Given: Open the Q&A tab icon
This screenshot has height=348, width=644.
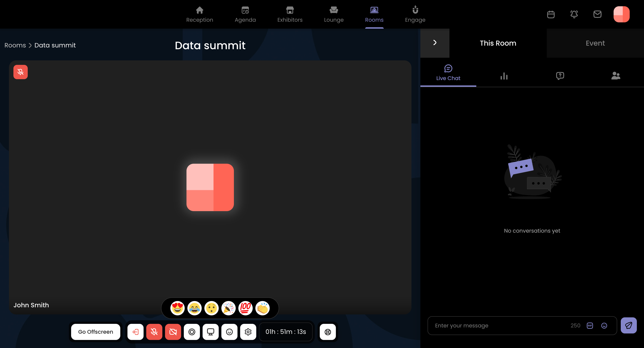Looking at the screenshot, I should click(560, 76).
